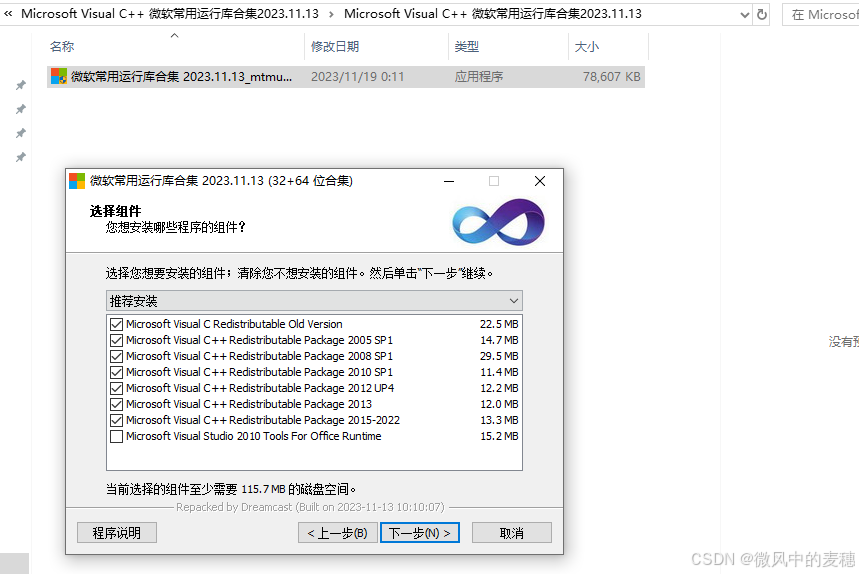
Task: Click the first quick access pin icon
Action: click(x=21, y=85)
